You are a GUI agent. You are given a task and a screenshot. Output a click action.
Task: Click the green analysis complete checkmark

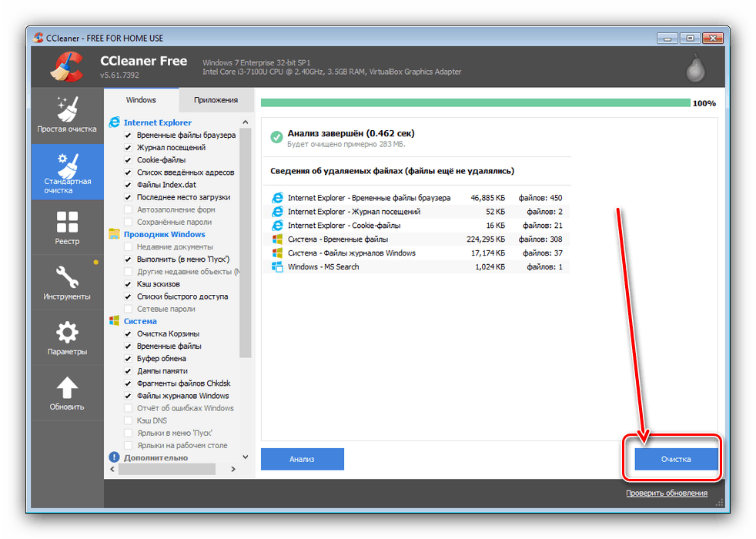(276, 137)
